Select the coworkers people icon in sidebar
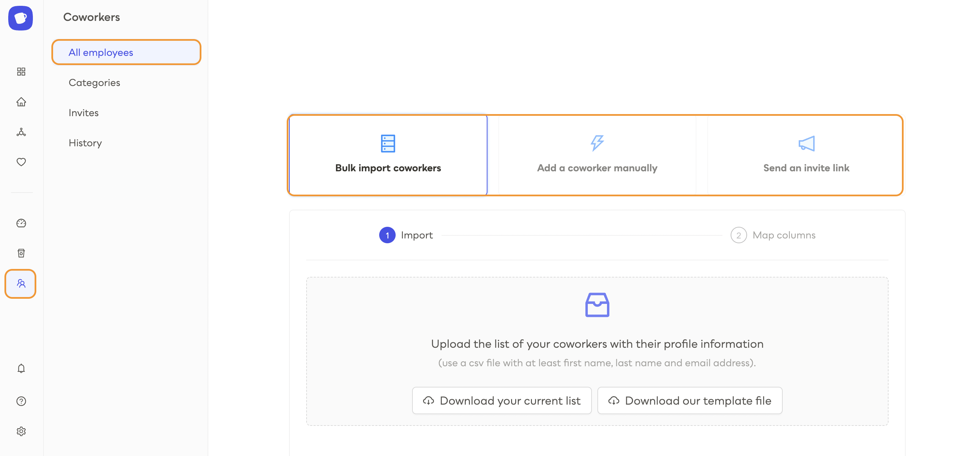980x456 pixels. click(21, 284)
